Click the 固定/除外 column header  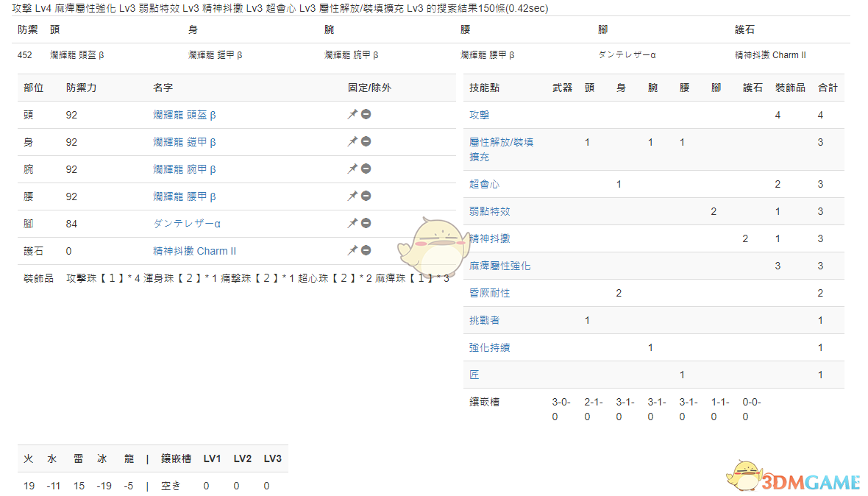369,88
